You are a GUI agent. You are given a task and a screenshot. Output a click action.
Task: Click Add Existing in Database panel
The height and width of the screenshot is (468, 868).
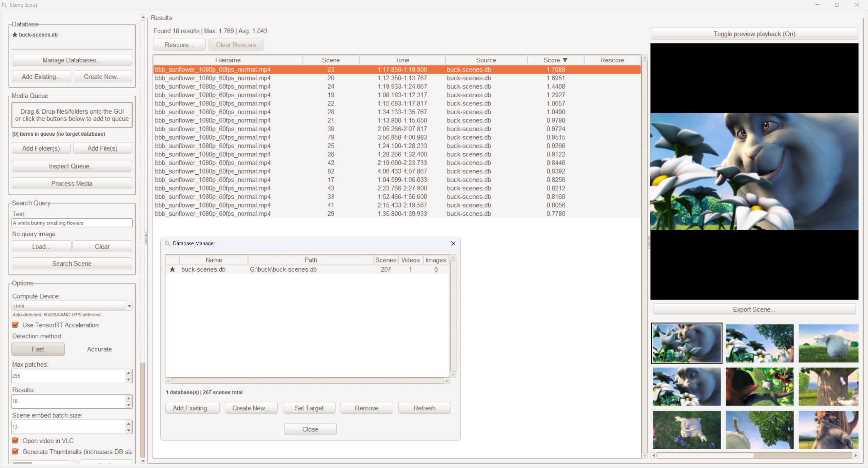coord(41,77)
